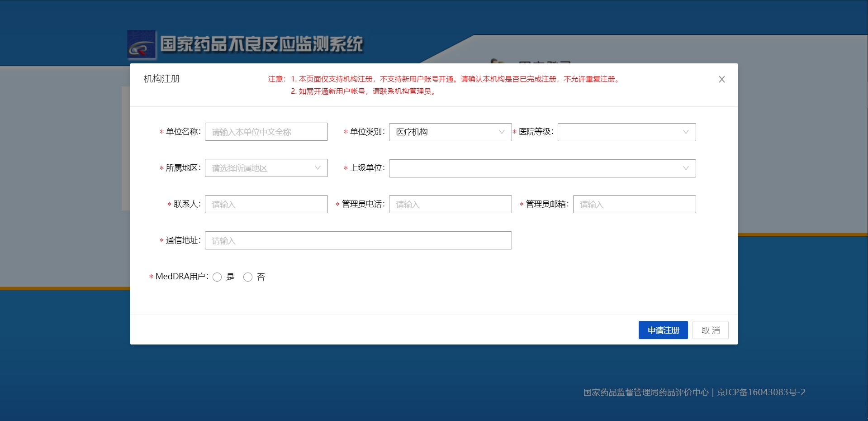Screen dimensions: 868x421
Task: Focus the 联系人 input field
Action: pos(266,204)
